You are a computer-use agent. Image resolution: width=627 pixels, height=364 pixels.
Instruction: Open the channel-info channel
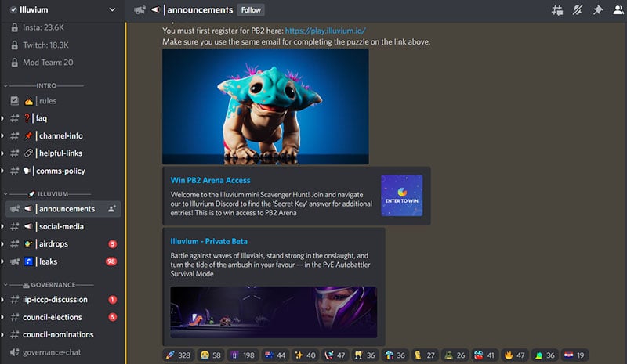click(62, 136)
